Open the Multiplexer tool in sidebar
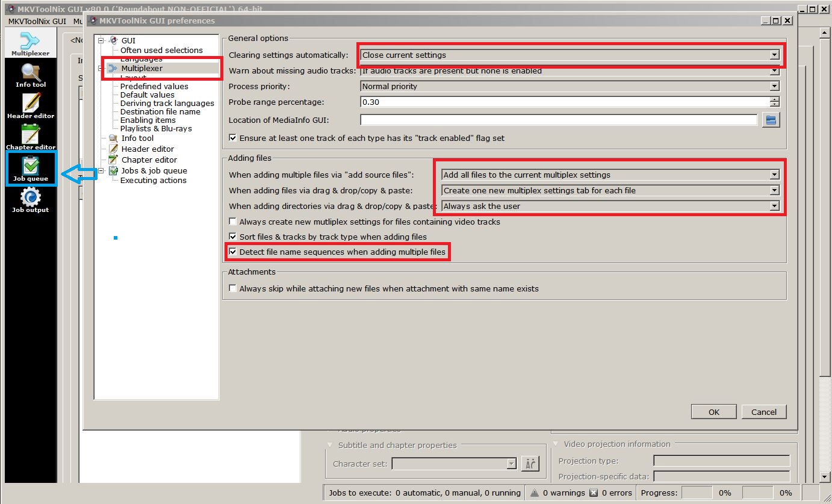832x504 pixels. [31, 43]
